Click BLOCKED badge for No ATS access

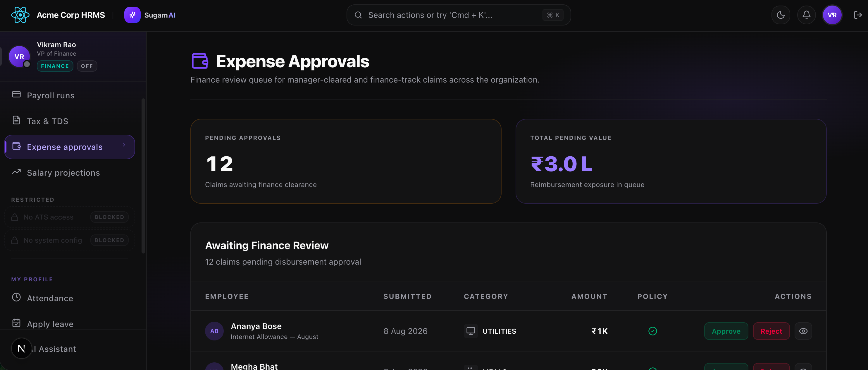(109, 217)
